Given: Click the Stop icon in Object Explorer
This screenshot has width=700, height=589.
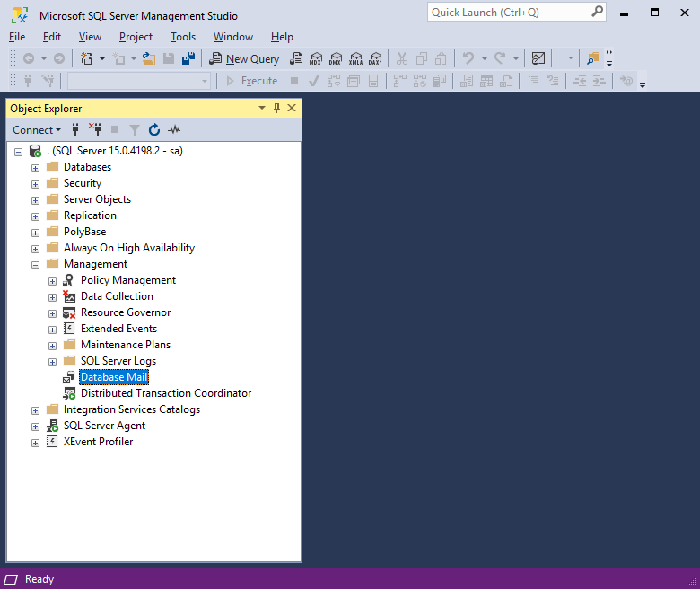Looking at the screenshot, I should 115,129.
